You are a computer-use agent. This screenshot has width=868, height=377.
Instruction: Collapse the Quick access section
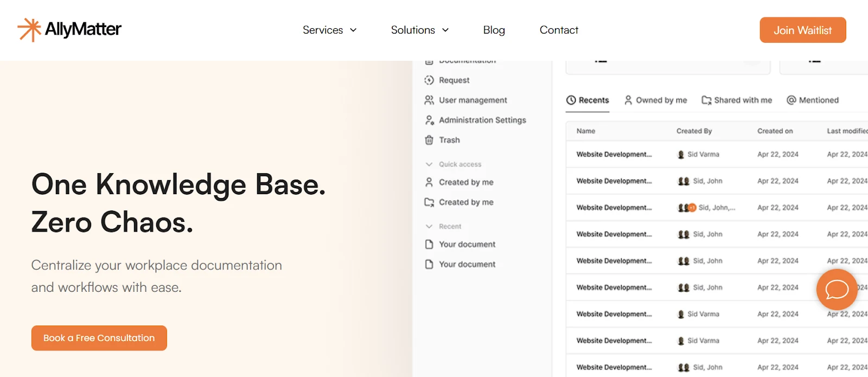(x=429, y=164)
